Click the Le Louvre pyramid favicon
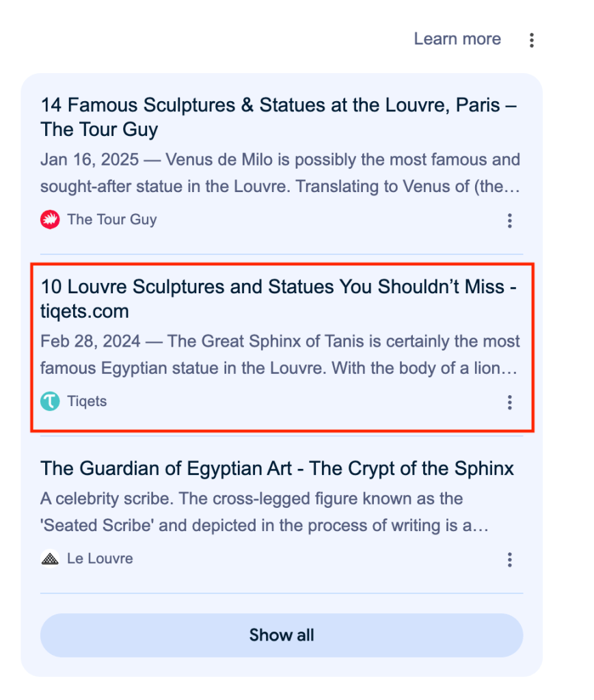594x700 pixels. tap(50, 558)
